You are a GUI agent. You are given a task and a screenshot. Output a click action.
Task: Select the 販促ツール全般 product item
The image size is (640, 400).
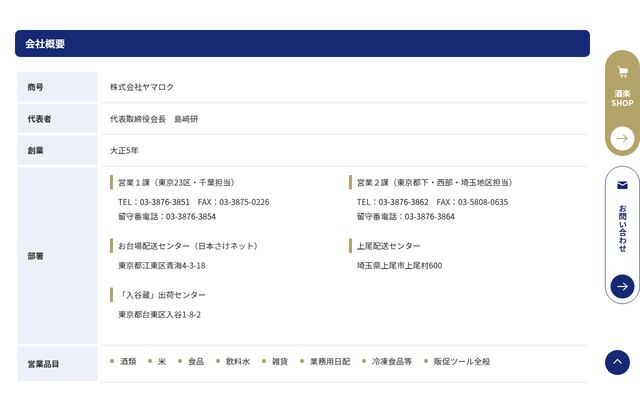pos(462,361)
